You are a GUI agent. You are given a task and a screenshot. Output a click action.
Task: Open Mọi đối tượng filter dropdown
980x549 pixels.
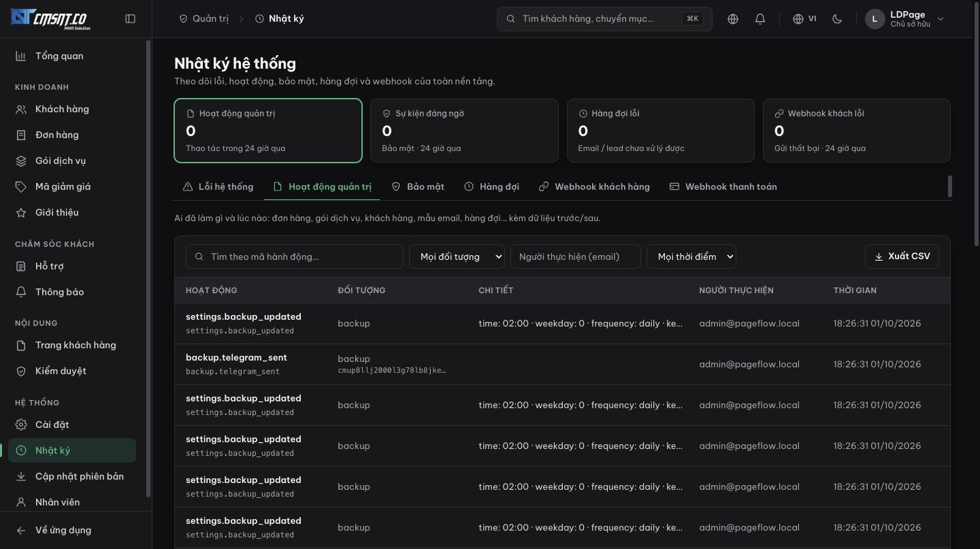click(x=457, y=256)
